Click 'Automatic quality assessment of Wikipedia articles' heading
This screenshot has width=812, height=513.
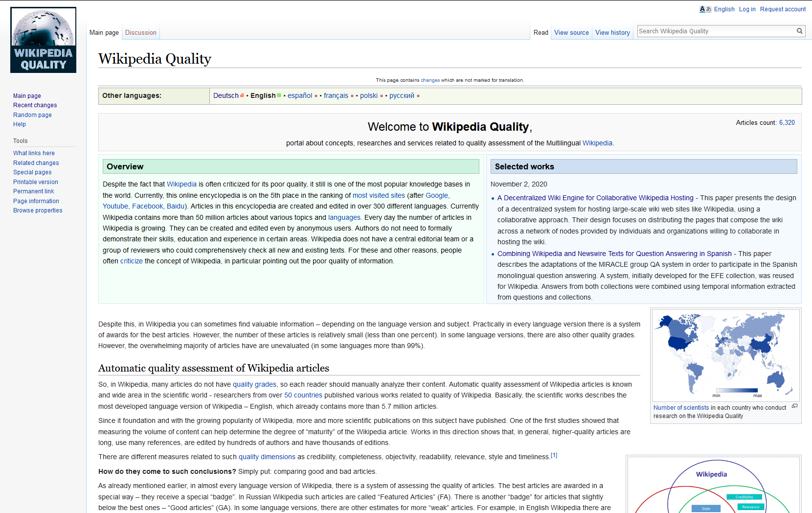(x=214, y=368)
